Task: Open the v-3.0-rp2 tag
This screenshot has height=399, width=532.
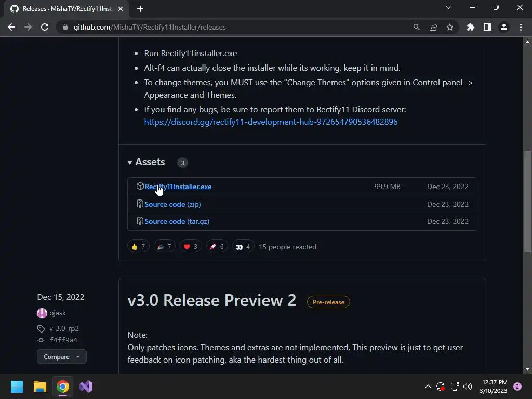Action: click(x=64, y=328)
